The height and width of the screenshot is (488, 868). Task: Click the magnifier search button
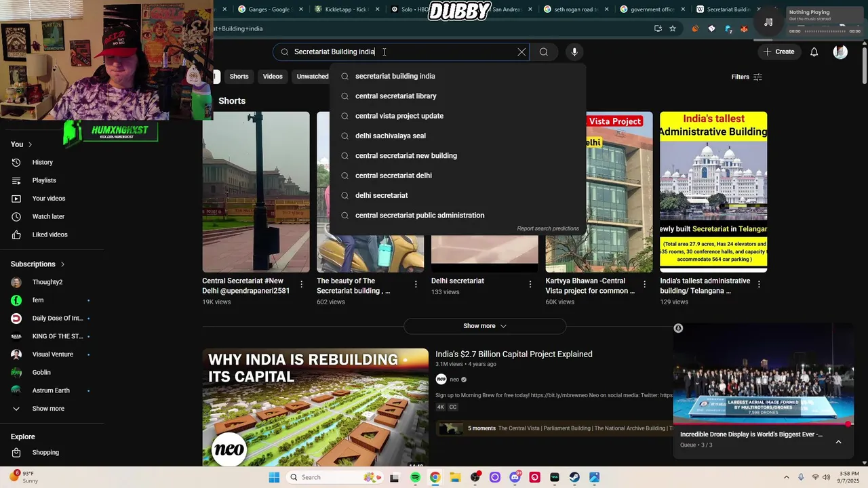pos(544,52)
